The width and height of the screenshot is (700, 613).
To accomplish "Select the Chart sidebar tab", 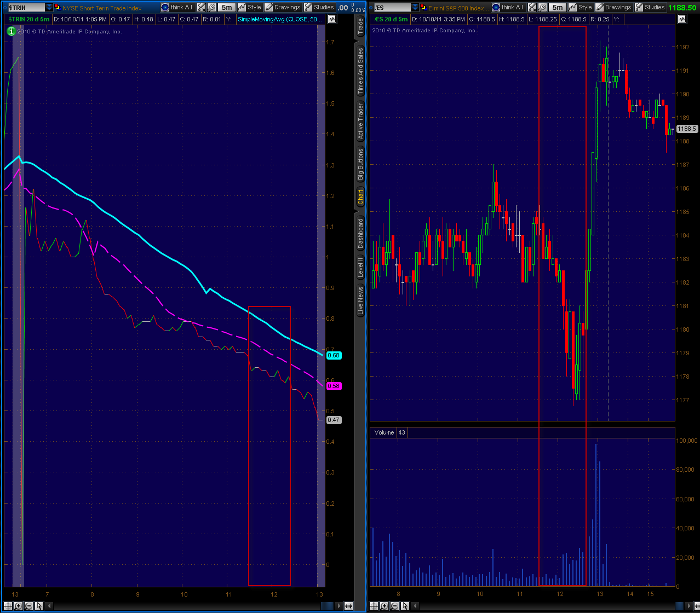I will [x=360, y=197].
